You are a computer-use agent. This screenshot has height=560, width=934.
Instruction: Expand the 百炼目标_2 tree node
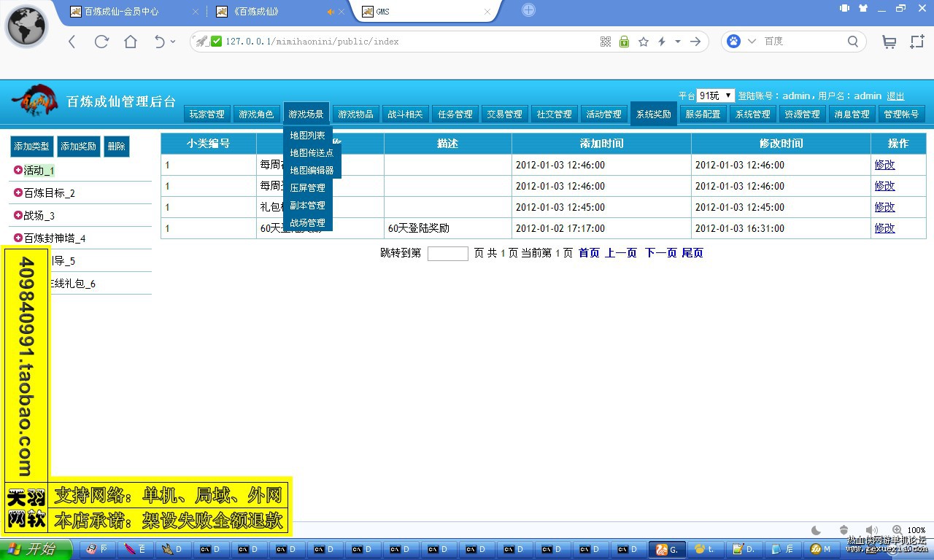click(x=18, y=193)
